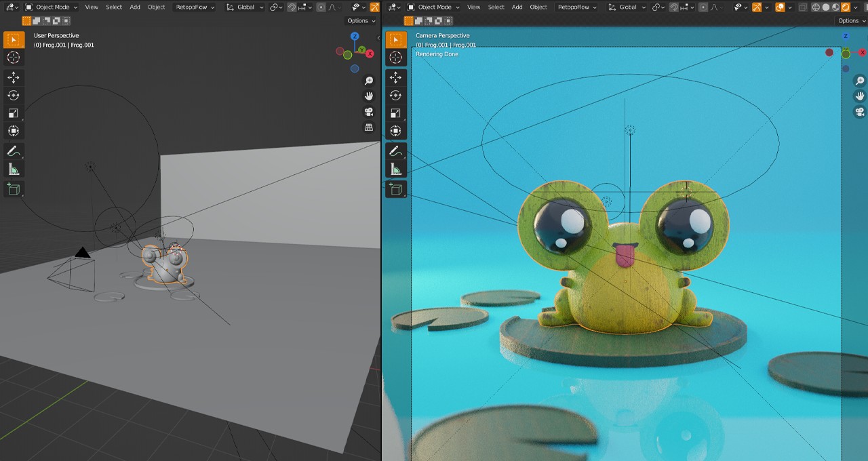Toggle snapping magnet in left viewport header

point(292,7)
